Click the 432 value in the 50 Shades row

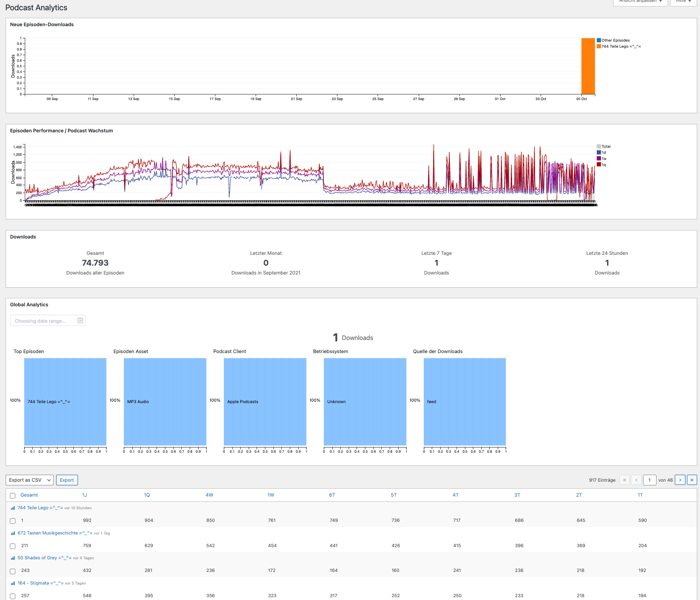[x=87, y=571]
